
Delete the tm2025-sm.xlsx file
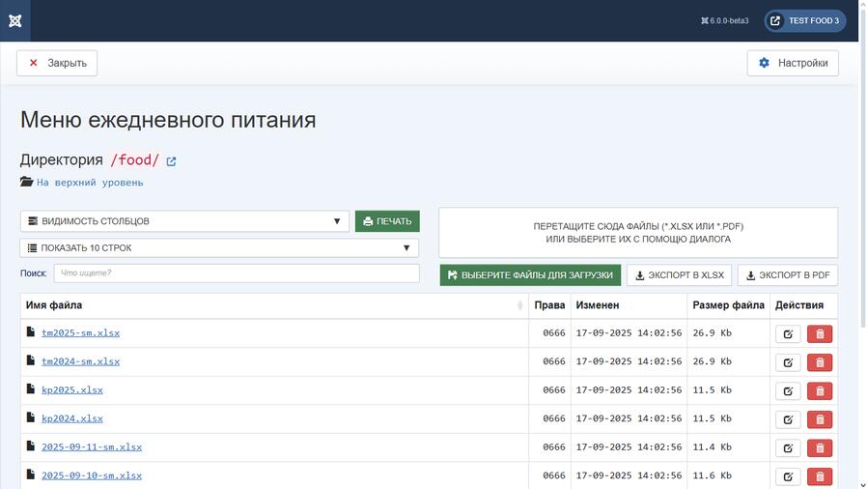click(820, 334)
